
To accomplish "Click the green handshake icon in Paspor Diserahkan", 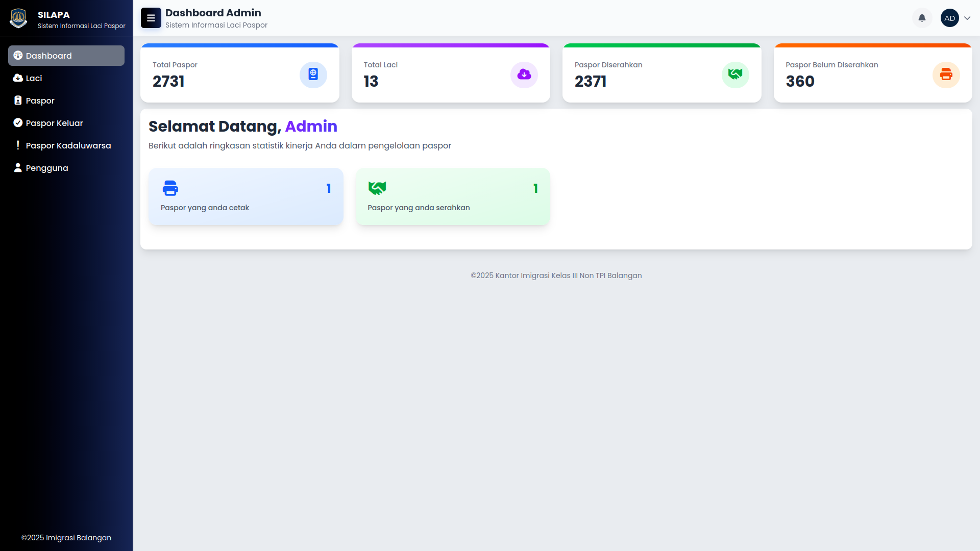I will (x=735, y=74).
